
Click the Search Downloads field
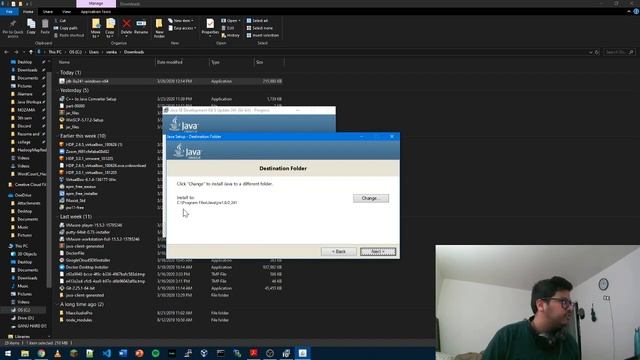point(619,52)
